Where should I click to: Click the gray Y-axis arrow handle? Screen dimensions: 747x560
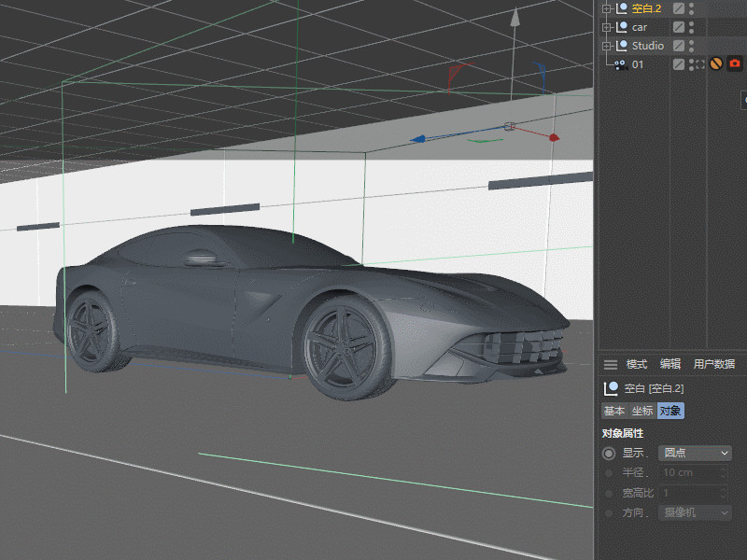[515, 16]
